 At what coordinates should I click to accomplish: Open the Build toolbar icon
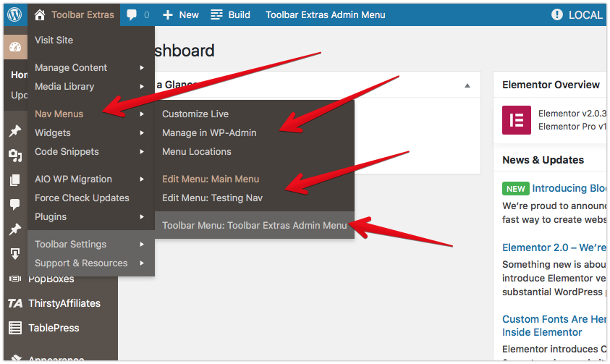[x=216, y=14]
